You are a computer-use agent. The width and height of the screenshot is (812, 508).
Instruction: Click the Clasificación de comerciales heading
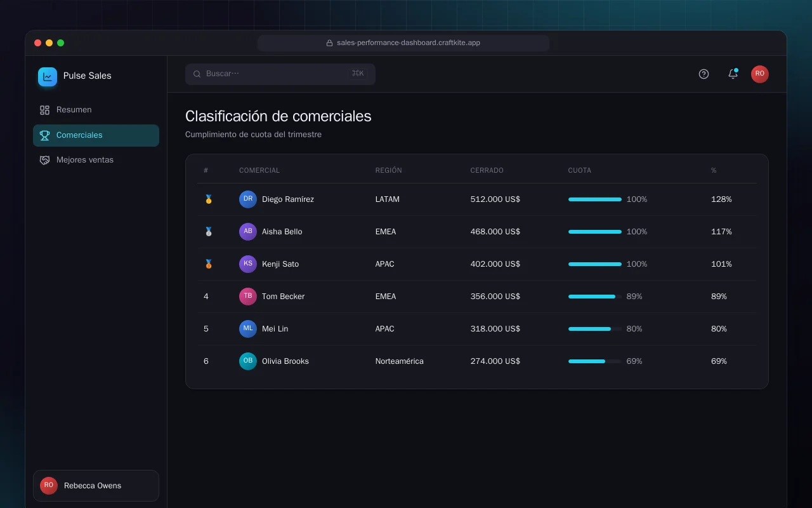[x=278, y=116]
